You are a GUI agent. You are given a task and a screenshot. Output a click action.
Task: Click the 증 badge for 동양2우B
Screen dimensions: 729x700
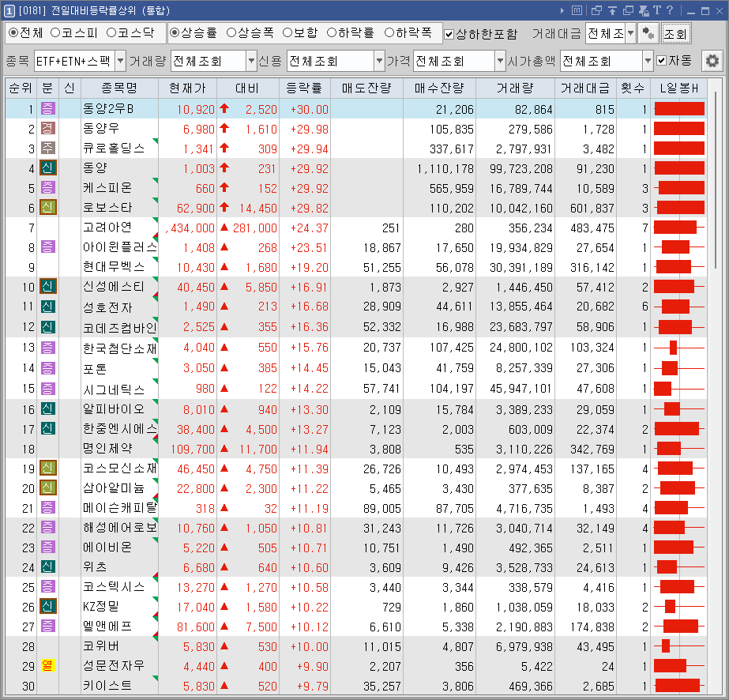point(48,109)
